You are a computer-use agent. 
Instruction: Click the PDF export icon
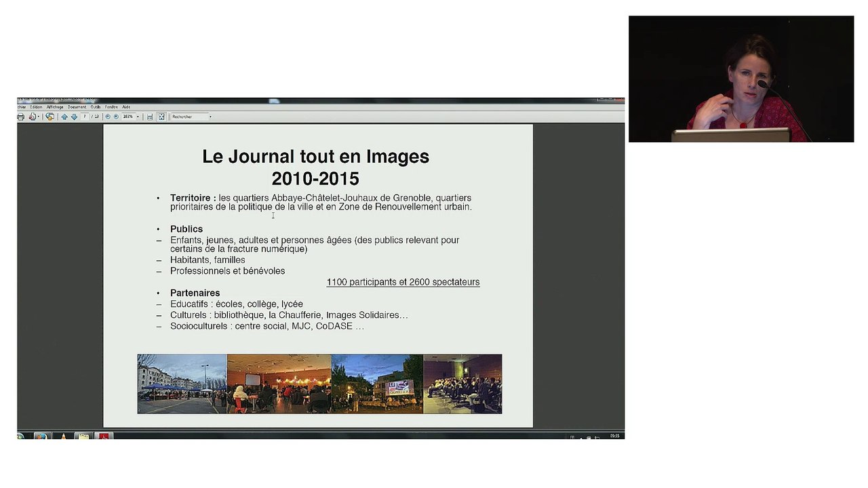pos(32,117)
